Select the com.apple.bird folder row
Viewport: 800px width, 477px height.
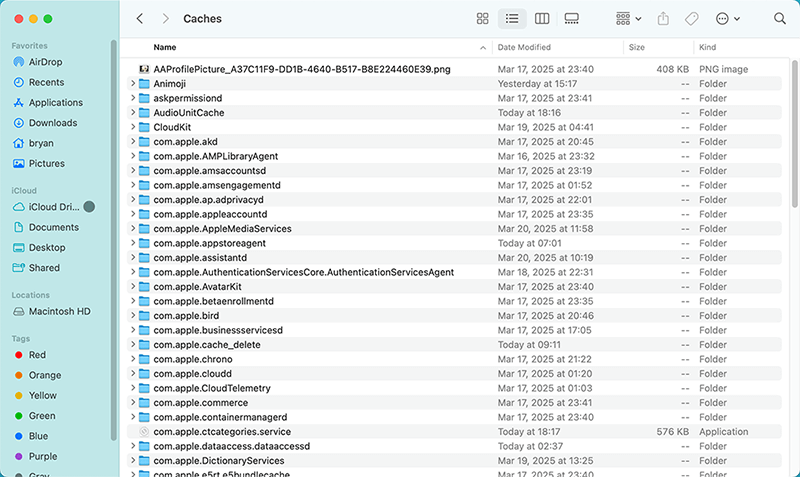coord(454,316)
